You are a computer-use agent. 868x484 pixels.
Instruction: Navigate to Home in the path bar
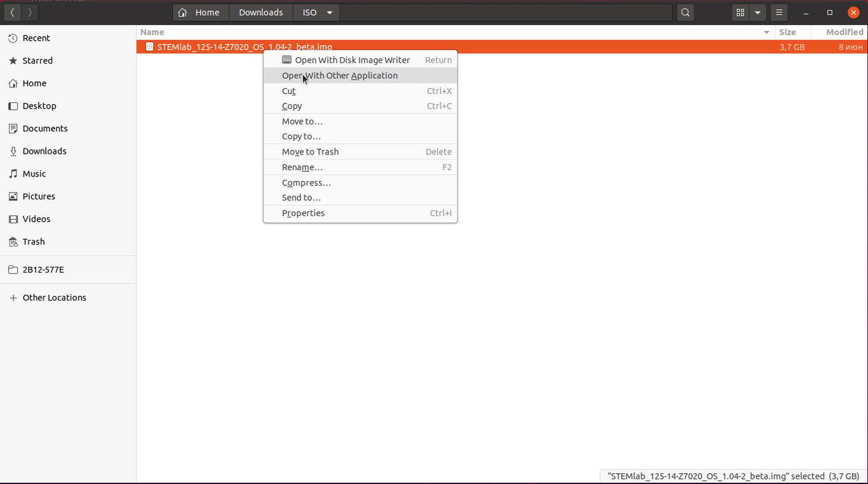201,13
